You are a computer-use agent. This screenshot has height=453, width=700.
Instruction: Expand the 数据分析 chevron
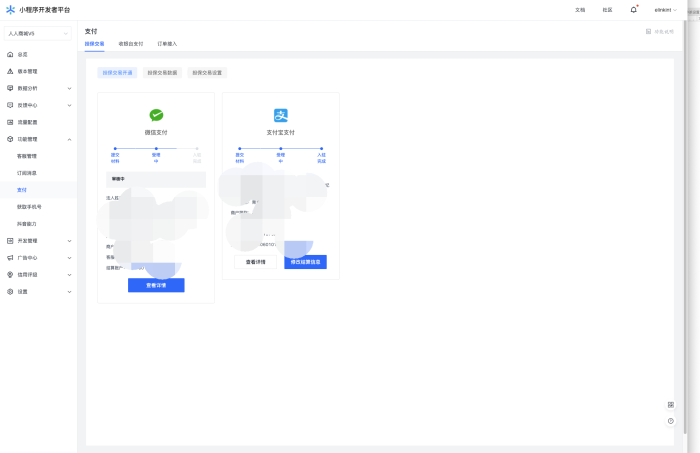(69, 88)
